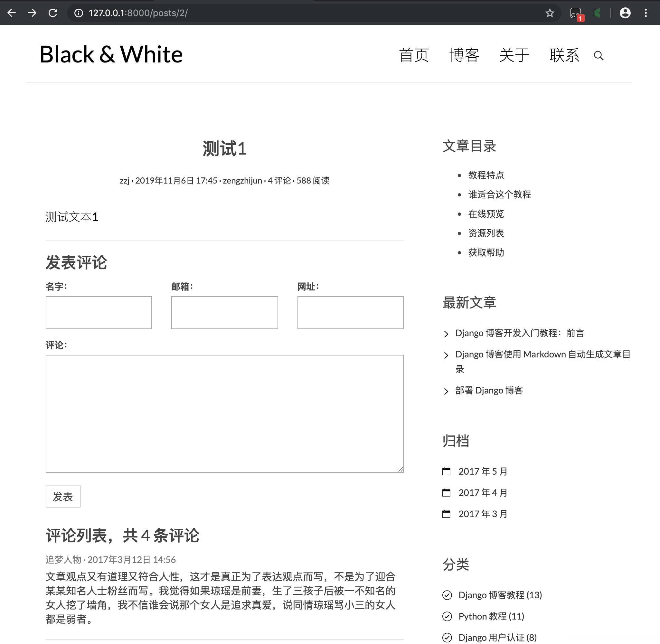
Task: Expand the chevron for 部署 Django 博客
Action: tap(446, 391)
